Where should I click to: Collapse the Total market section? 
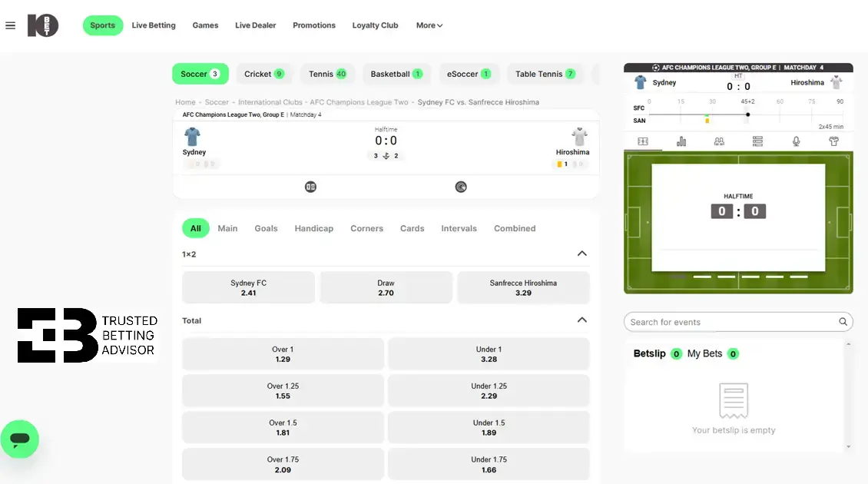click(581, 320)
